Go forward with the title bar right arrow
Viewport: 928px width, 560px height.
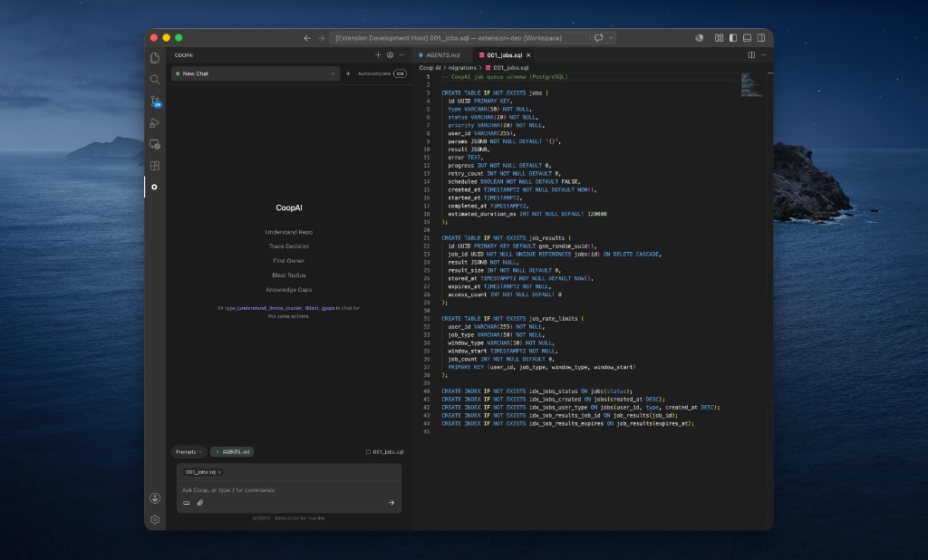(322, 38)
